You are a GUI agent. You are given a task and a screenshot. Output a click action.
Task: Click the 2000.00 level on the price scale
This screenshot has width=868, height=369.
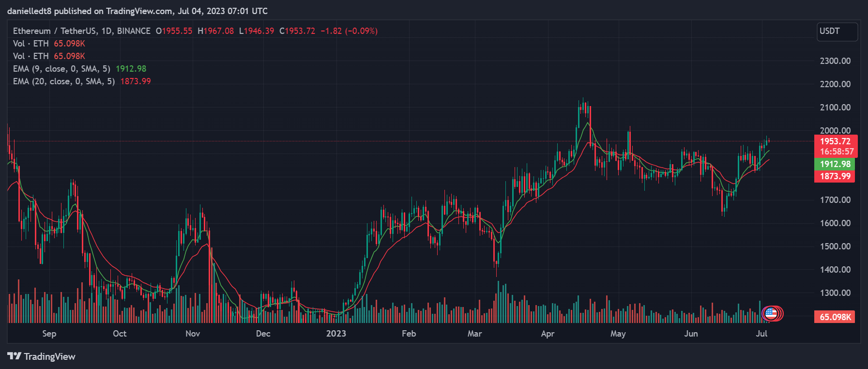(x=835, y=130)
